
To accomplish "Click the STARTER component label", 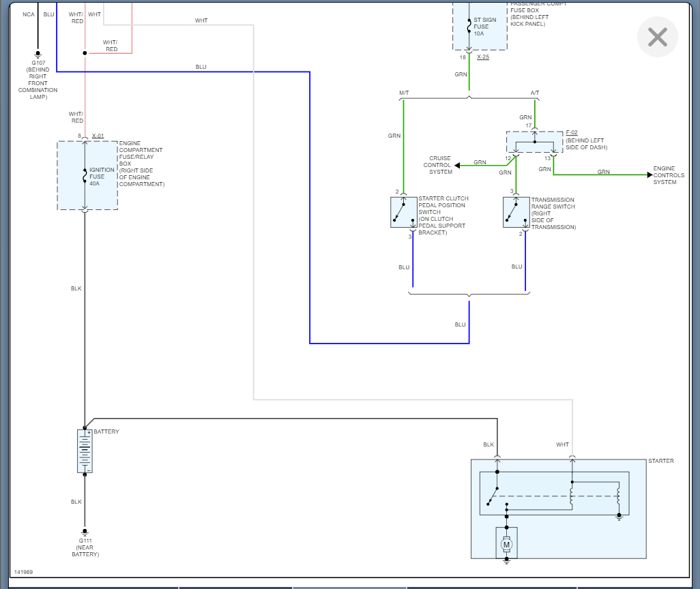I will [660, 461].
